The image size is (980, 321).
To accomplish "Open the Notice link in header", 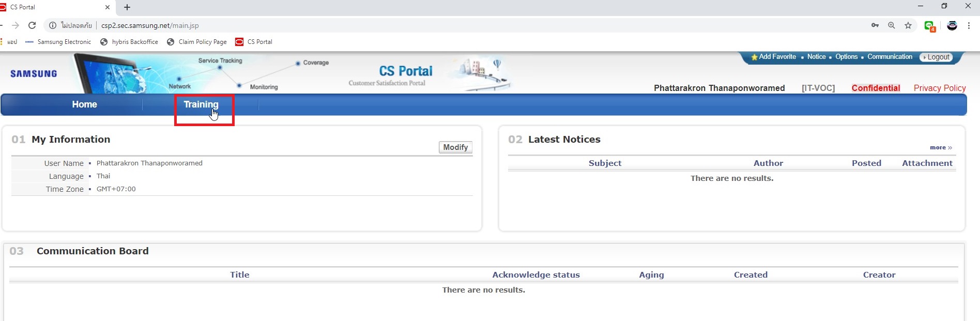I will 816,57.
